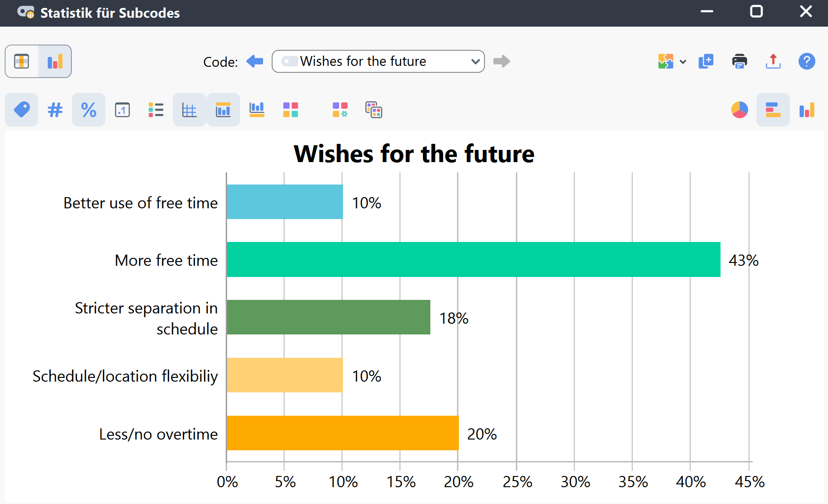Click the copy to clipboard icon
The height and width of the screenshot is (504, 828).
(706, 61)
